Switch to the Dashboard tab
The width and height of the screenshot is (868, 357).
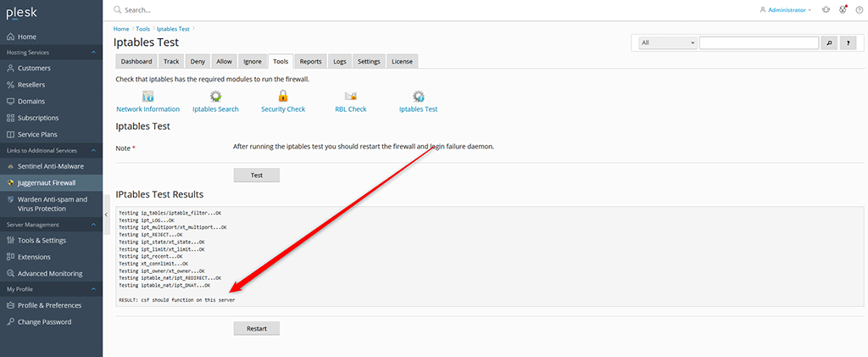pos(136,61)
